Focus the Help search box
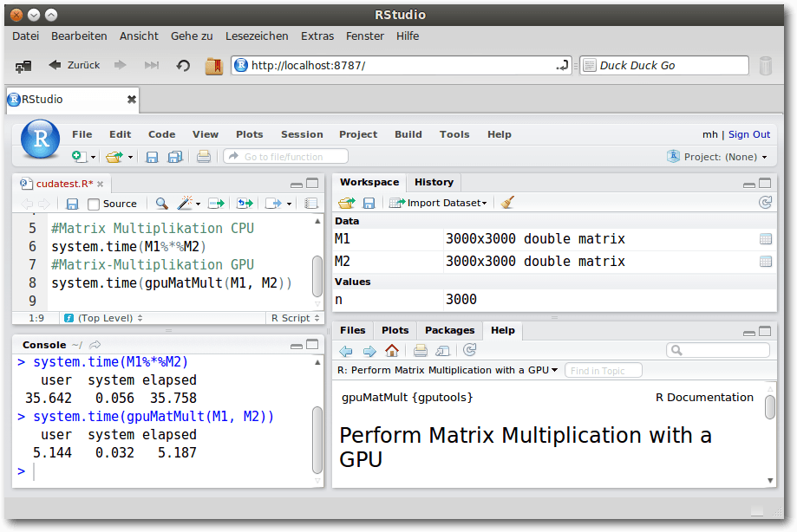The width and height of the screenshot is (797, 532). click(718, 350)
